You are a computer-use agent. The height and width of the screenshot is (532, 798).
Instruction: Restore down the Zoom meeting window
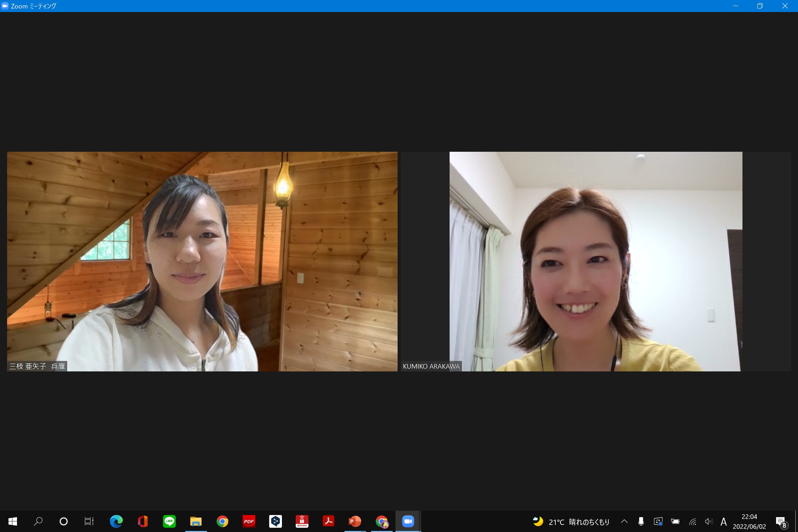click(x=760, y=6)
